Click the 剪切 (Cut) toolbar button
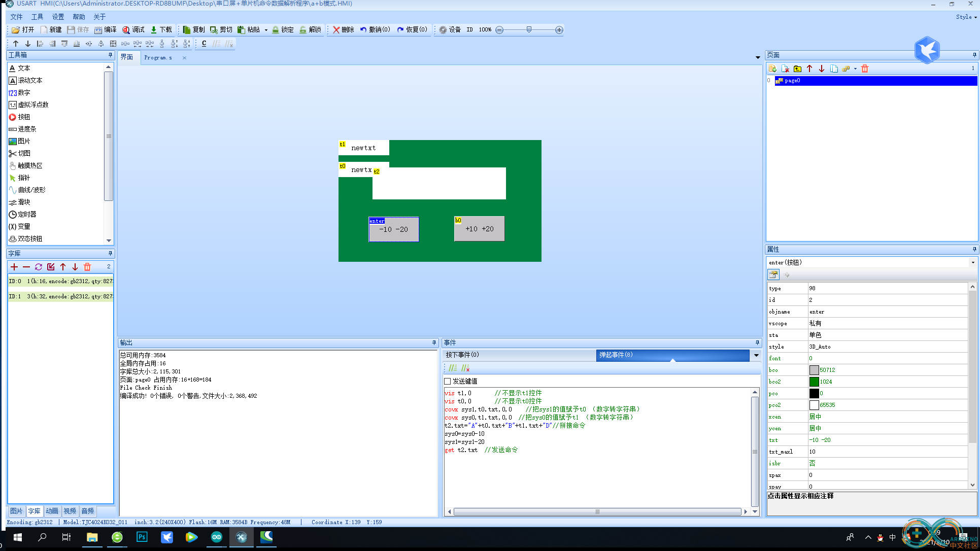980x551 pixels. [221, 30]
